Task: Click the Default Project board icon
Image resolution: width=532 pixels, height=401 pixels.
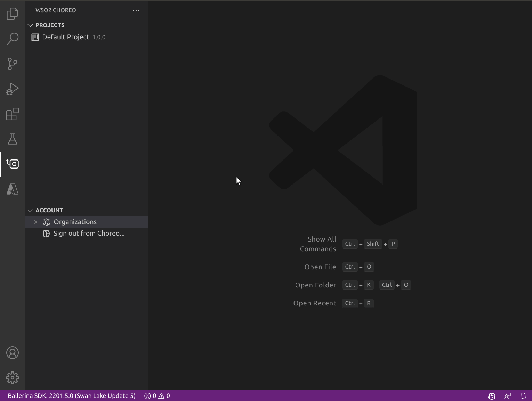Action: [35, 37]
